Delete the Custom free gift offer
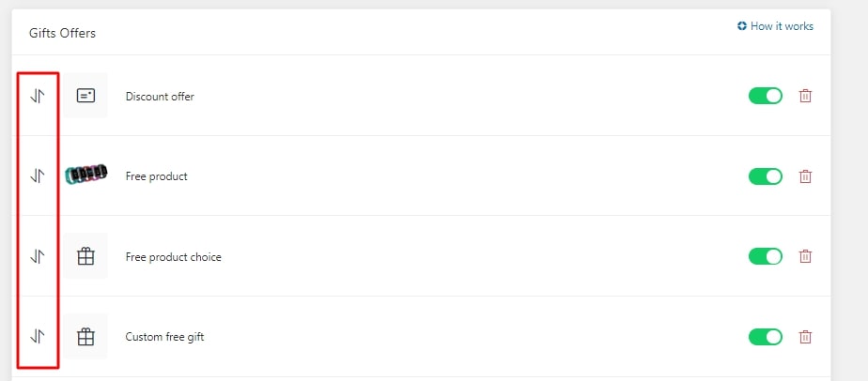The width and height of the screenshot is (868, 381). pos(805,336)
